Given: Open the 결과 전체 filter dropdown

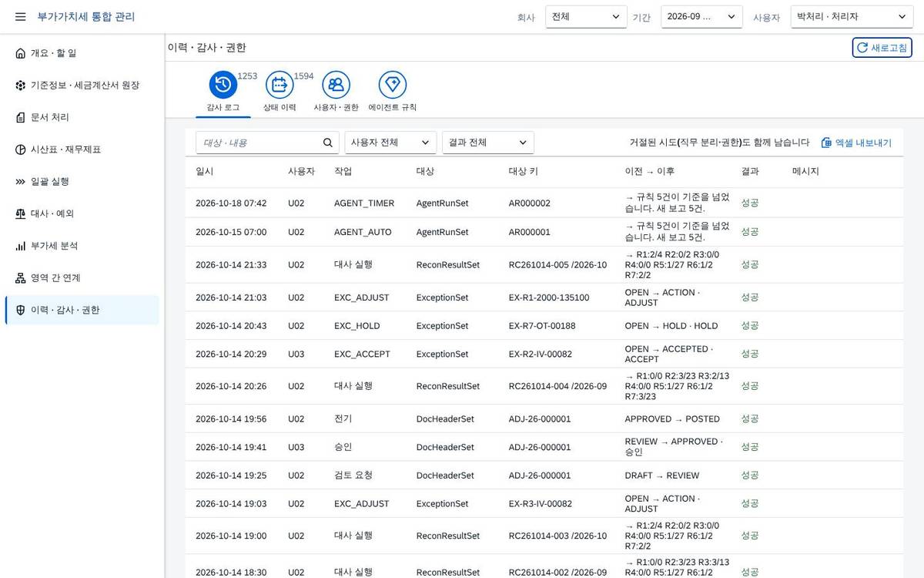Looking at the screenshot, I should (488, 143).
